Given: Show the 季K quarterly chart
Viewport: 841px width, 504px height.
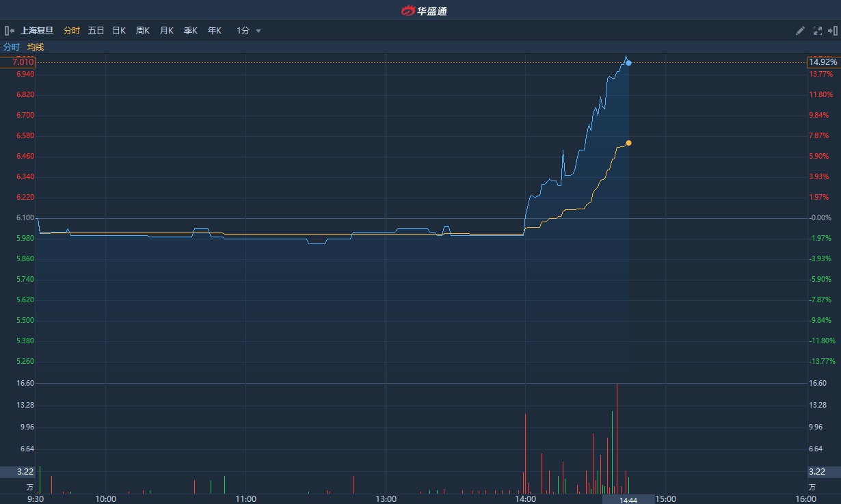Looking at the screenshot, I should pyautogui.click(x=191, y=31).
